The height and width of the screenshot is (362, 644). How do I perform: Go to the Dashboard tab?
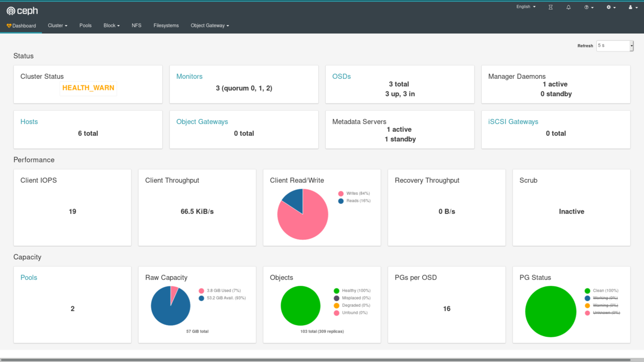click(21, 26)
